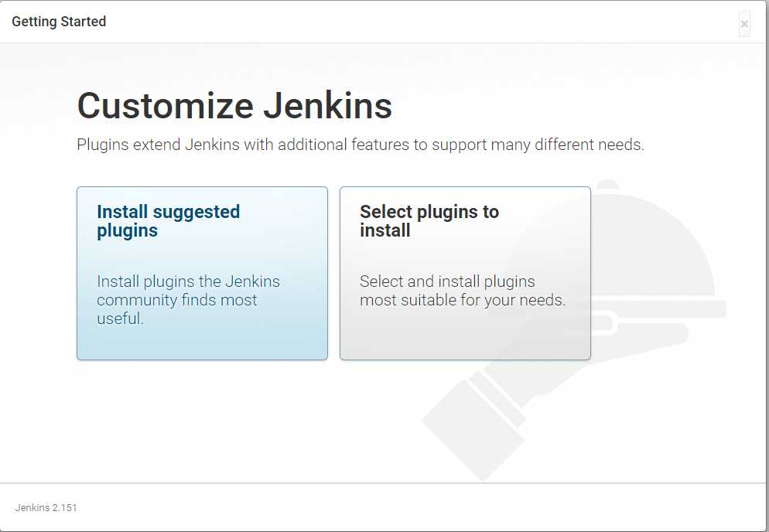
Task: Click the word 'Jenkins' in the main heading
Action: 327,105
